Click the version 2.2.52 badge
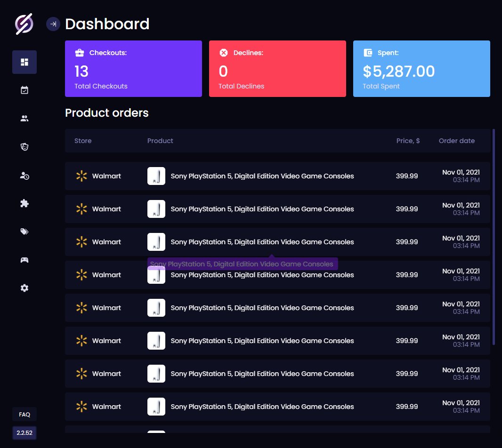The height and width of the screenshot is (448, 502). click(24, 432)
